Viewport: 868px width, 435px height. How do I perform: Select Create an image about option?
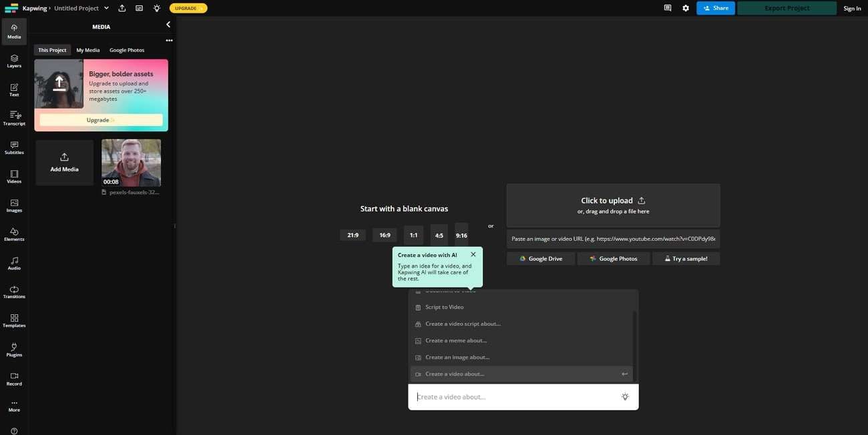click(x=521, y=357)
